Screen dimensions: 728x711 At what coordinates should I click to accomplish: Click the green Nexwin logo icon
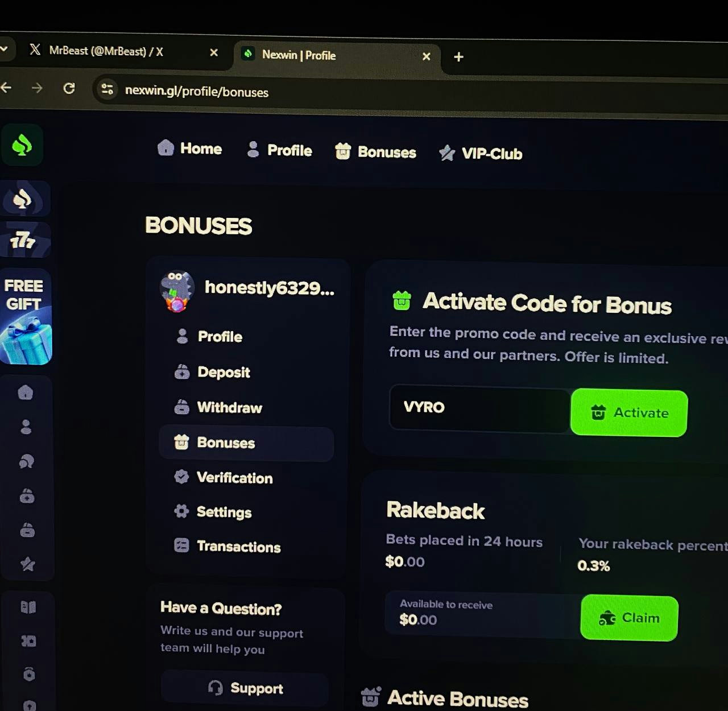22,146
